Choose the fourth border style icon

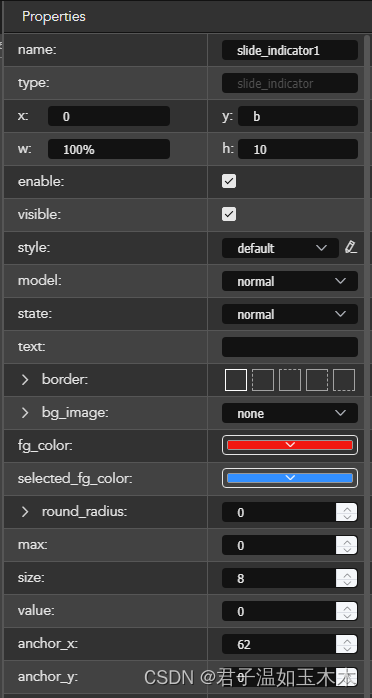[x=317, y=380]
